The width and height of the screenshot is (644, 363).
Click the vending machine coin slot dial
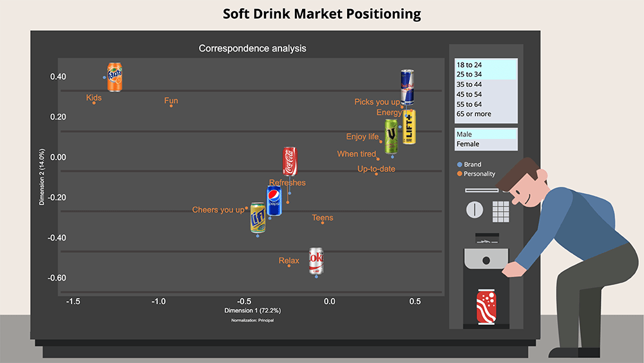474,209
